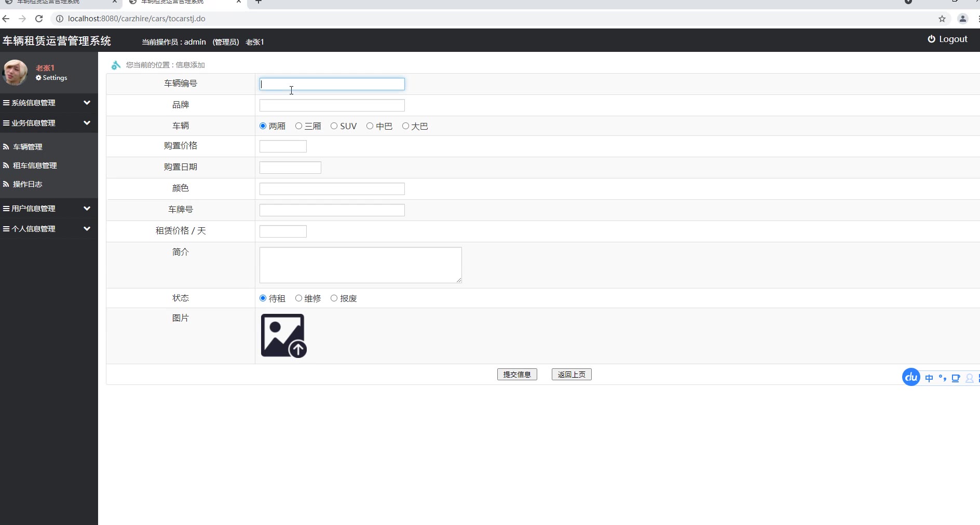
Task: Select the 两厢 vehicle type
Action: click(x=263, y=126)
